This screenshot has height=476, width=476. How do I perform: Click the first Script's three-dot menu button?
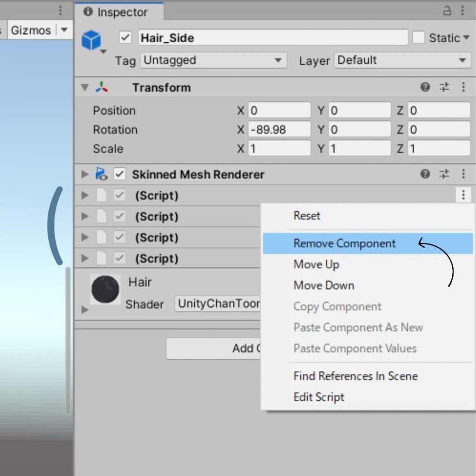463,195
